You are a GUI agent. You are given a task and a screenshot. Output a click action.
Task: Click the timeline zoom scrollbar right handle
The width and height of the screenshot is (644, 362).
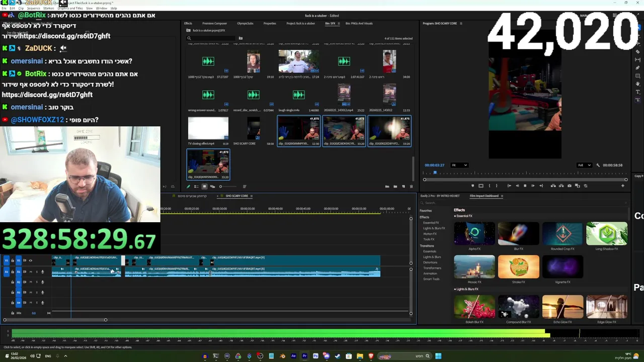(106, 320)
